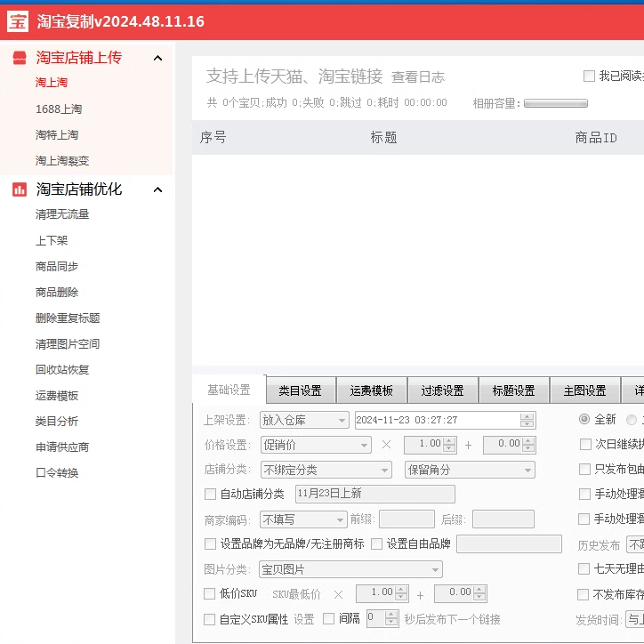This screenshot has width=644, height=644.
Task: Tick the 只发布包邮 checkbox
Action: click(584, 469)
